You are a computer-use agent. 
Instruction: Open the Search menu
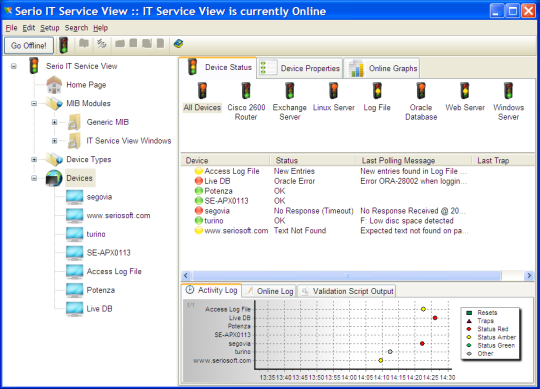76,28
